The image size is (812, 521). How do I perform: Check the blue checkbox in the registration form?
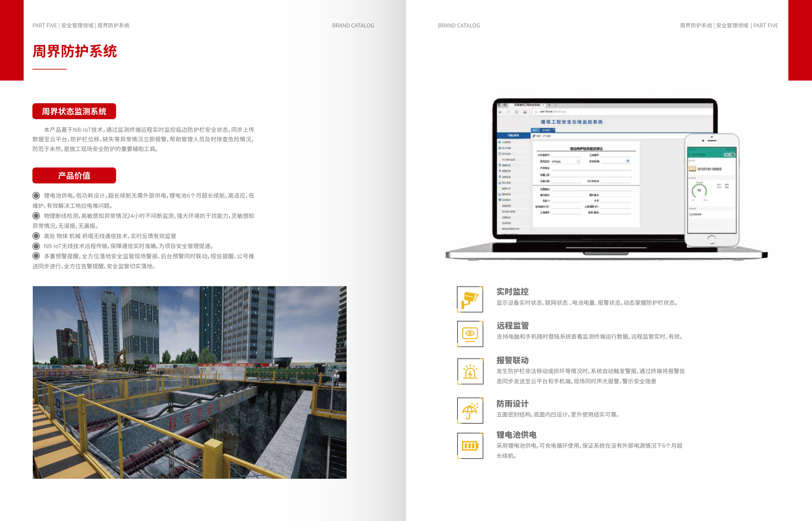(628, 161)
